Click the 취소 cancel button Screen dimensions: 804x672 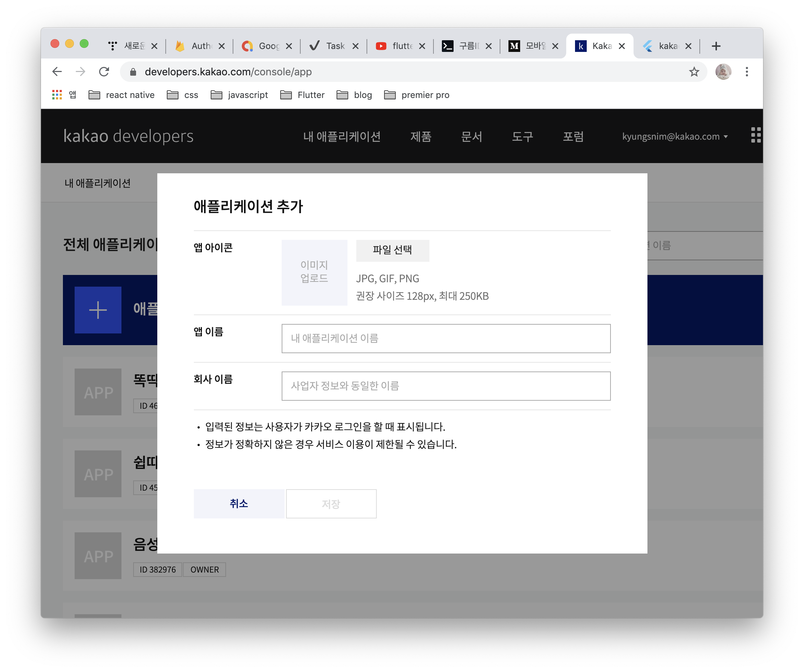coord(239,503)
